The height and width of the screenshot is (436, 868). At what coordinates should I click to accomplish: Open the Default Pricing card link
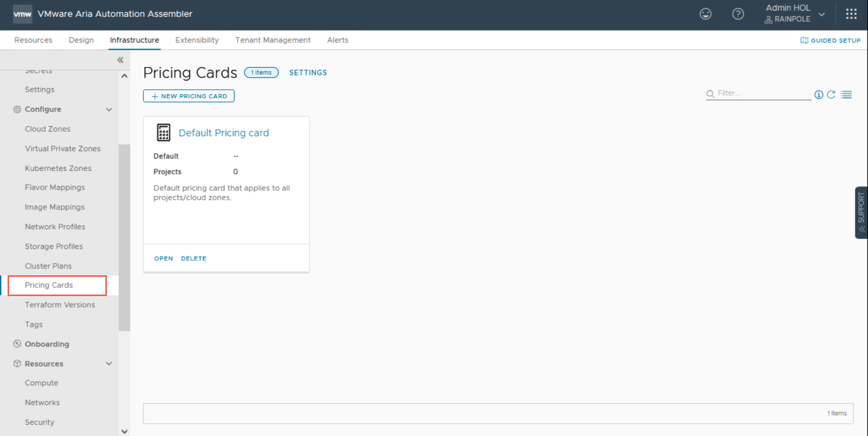tap(223, 133)
